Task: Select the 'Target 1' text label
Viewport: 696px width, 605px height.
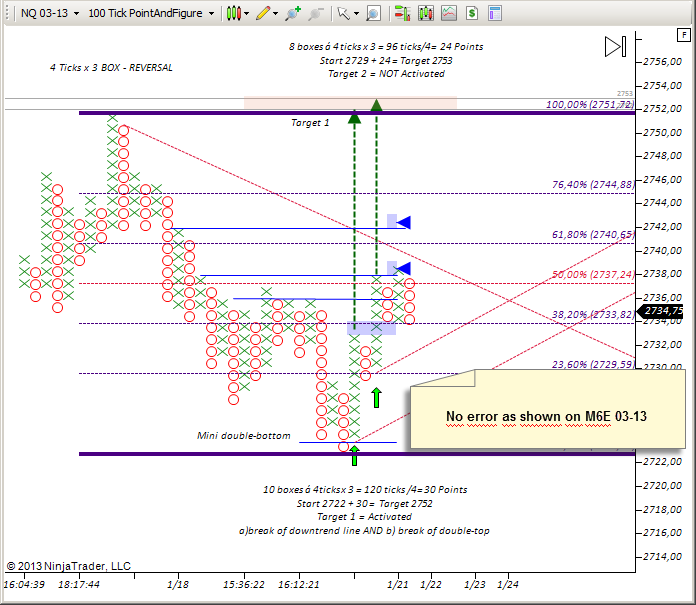Action: coord(310,123)
